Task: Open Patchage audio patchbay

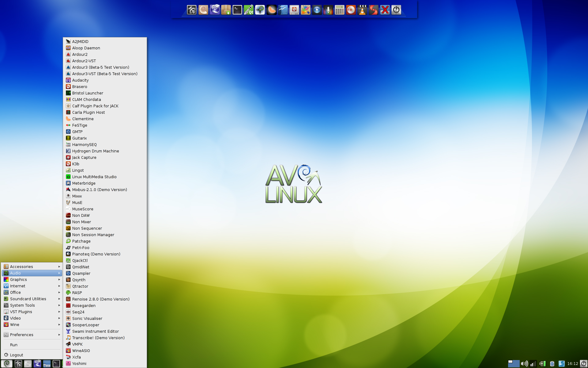Action: click(x=81, y=241)
